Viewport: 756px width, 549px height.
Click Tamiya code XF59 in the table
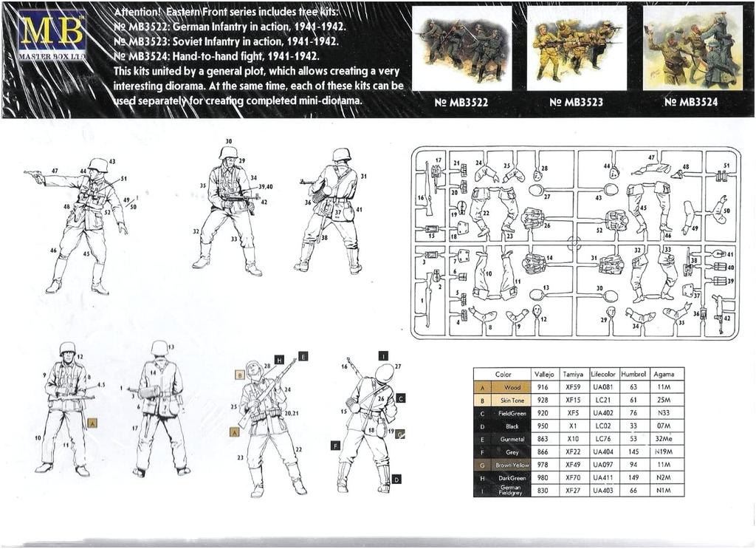571,387
